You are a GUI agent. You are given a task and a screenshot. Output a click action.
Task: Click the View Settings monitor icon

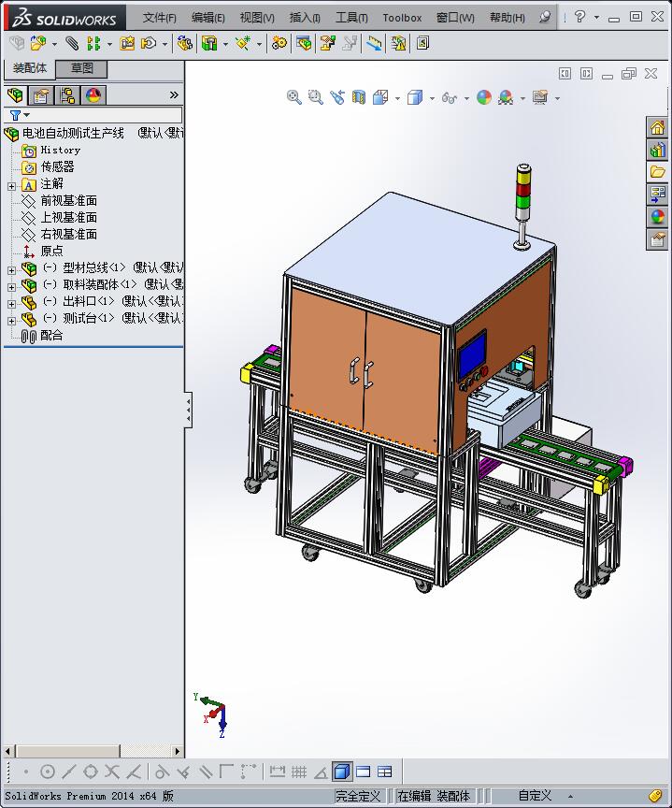coord(540,97)
